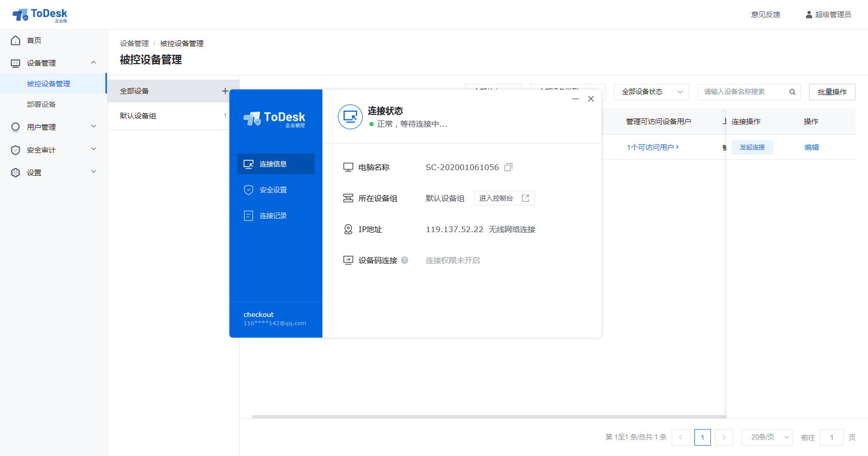Click the checkout account name
The width and height of the screenshot is (868, 456).
point(258,314)
